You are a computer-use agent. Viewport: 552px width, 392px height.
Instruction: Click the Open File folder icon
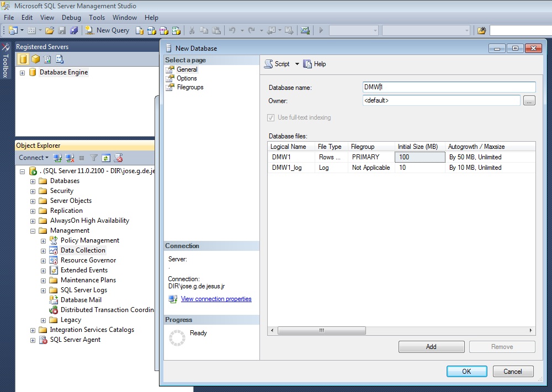(49, 30)
